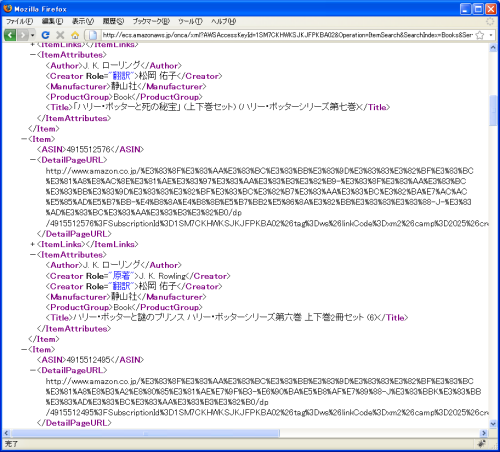This screenshot has width=500, height=452.
Task: Click the vertical scrollbar up arrow
Action: [493, 48]
